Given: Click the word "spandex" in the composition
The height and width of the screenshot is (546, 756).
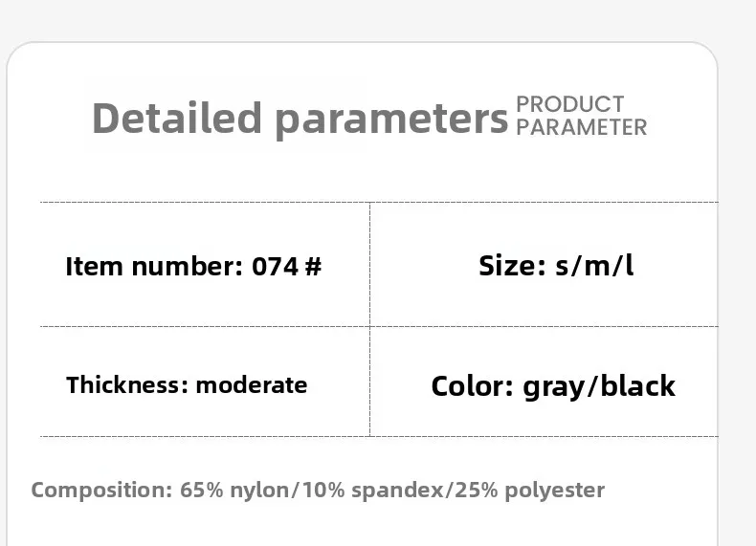Looking at the screenshot, I should (388, 491).
